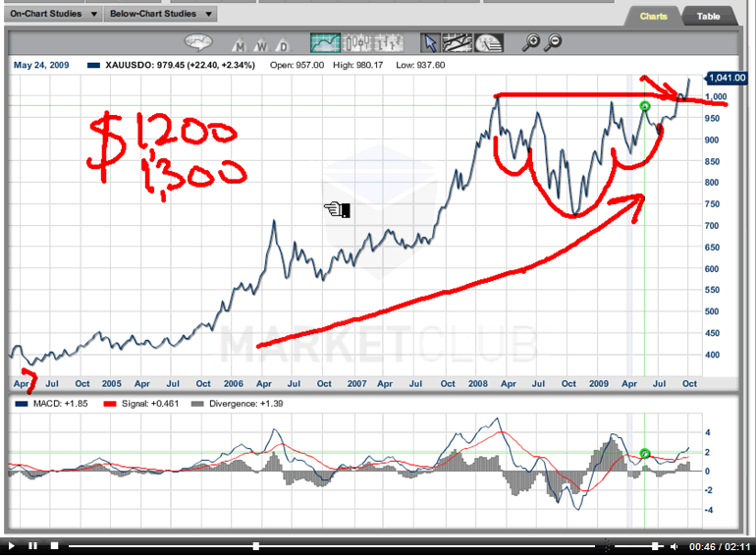
Task: Click the 2009 label on time axis
Action: pos(598,384)
